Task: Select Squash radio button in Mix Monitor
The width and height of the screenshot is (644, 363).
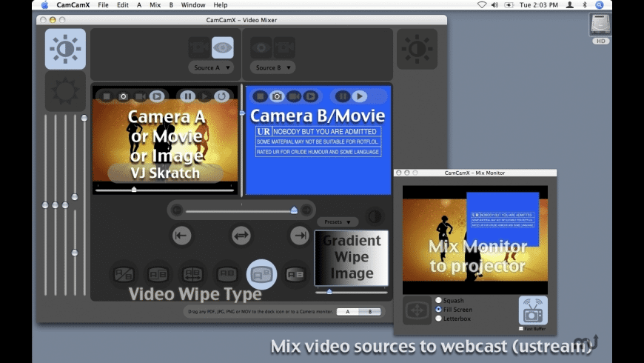Action: [x=439, y=300]
